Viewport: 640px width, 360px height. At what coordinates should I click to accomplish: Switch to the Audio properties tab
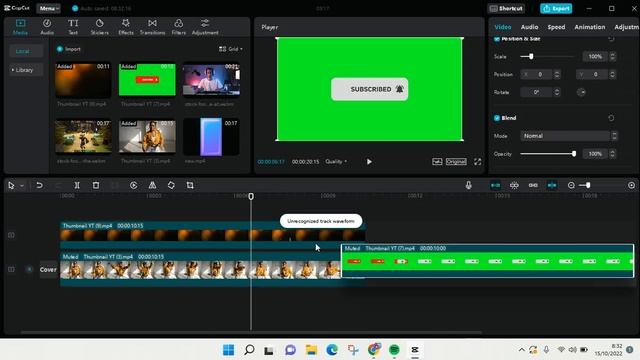tap(529, 27)
